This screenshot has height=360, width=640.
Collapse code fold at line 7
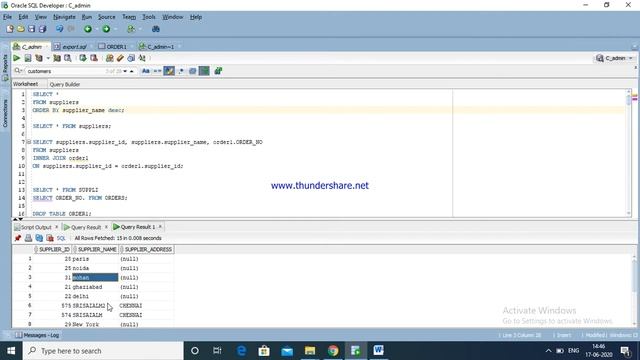click(x=29, y=142)
